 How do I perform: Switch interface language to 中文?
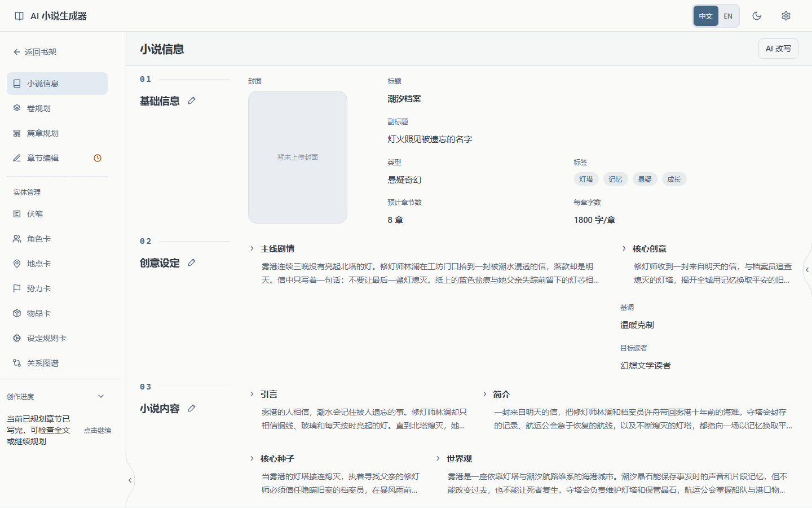(x=706, y=16)
